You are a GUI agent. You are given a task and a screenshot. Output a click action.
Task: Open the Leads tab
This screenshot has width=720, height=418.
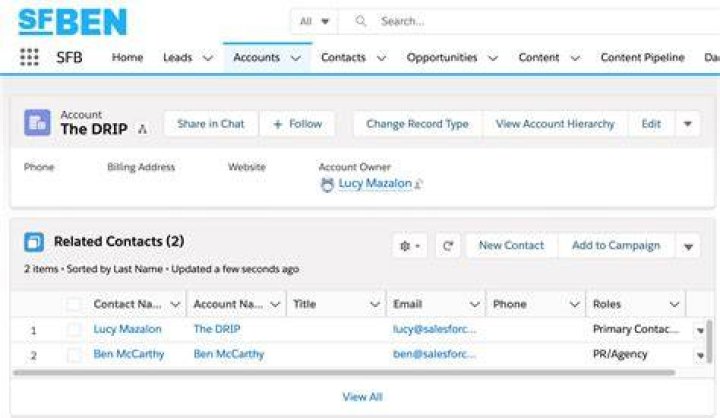pyautogui.click(x=177, y=57)
